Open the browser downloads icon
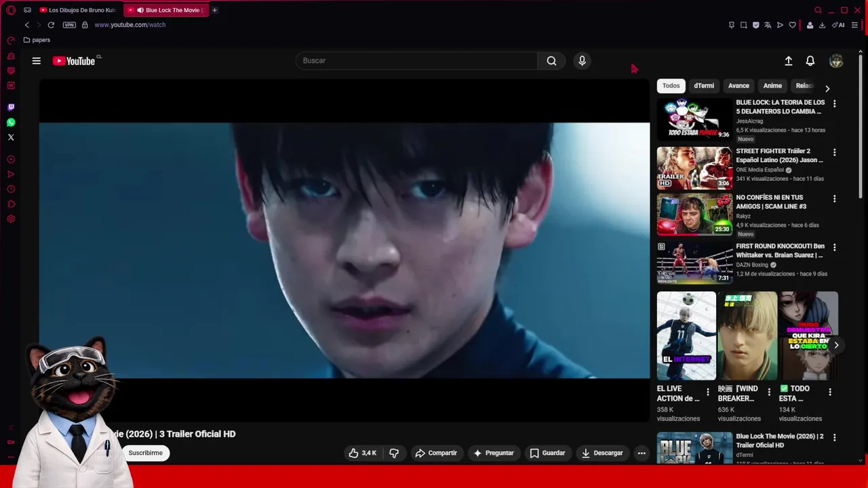The image size is (868, 488). pyautogui.click(x=822, y=25)
